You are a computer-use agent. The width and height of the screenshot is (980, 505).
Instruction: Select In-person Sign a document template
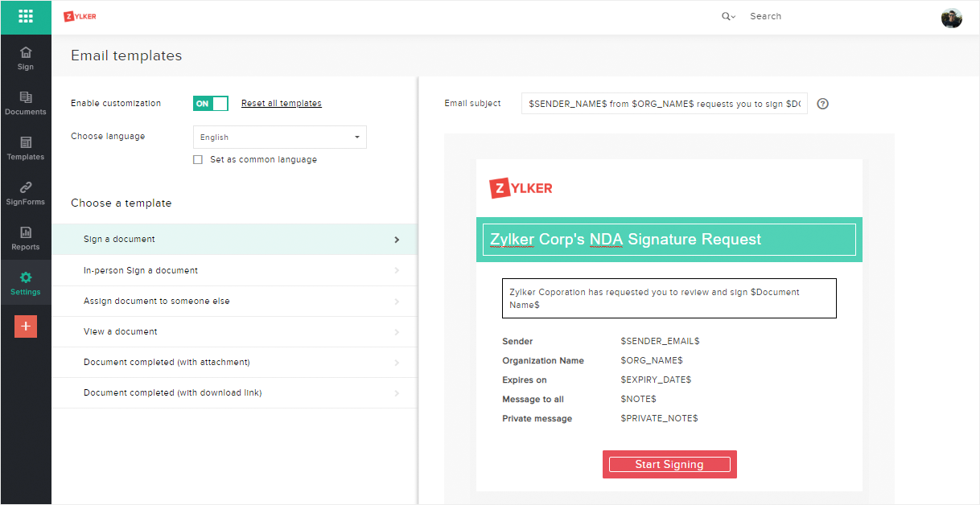(x=234, y=270)
